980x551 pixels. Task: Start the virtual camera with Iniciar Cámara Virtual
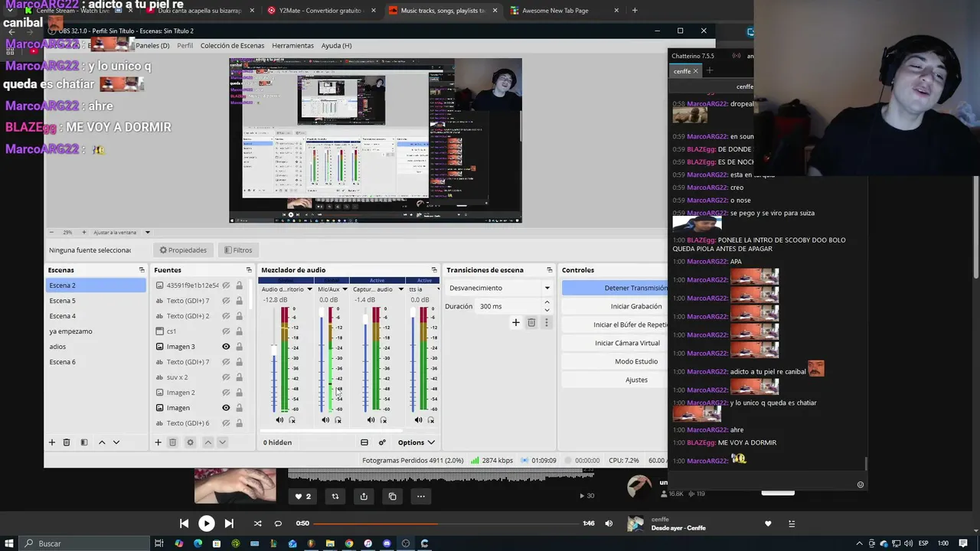click(x=615, y=343)
